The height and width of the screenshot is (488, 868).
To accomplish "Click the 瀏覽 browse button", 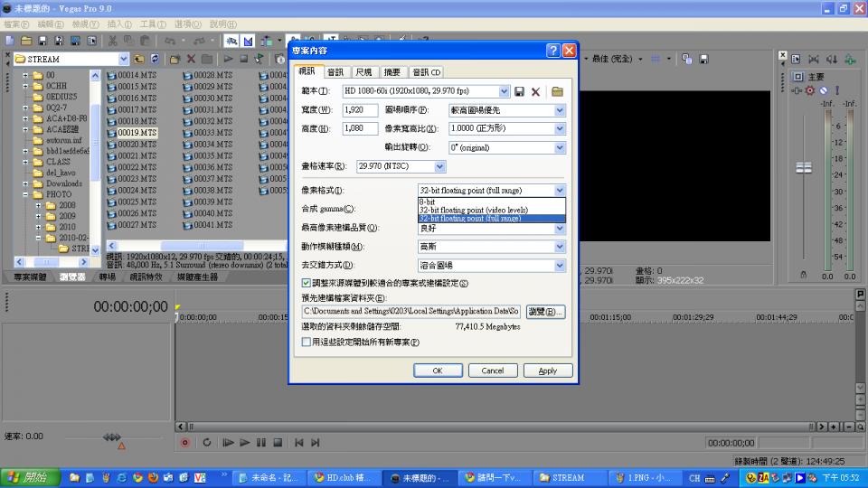I will 545,312.
